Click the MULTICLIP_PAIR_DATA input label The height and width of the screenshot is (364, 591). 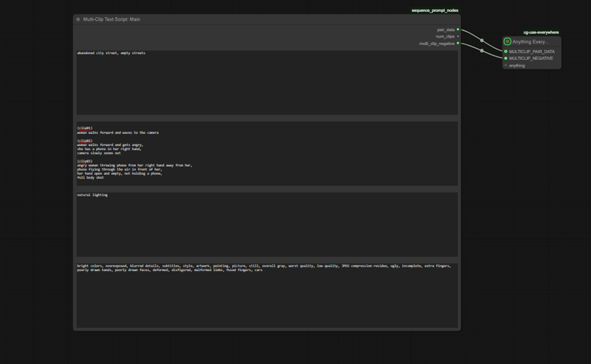[532, 52]
